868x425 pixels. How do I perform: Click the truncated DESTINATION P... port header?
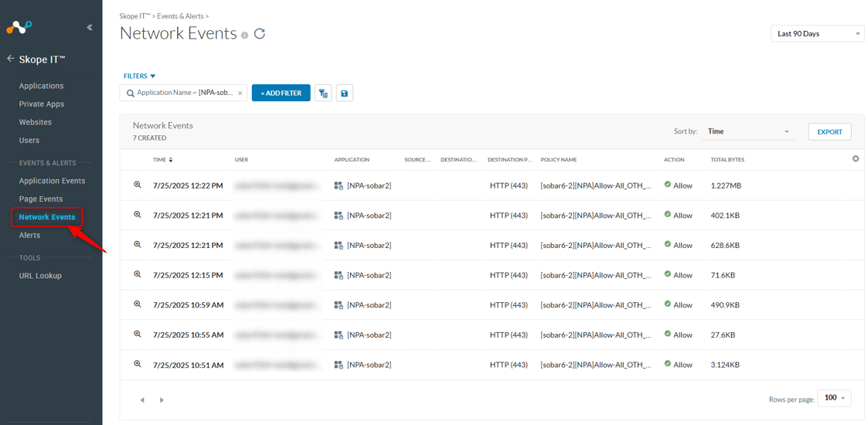click(509, 160)
